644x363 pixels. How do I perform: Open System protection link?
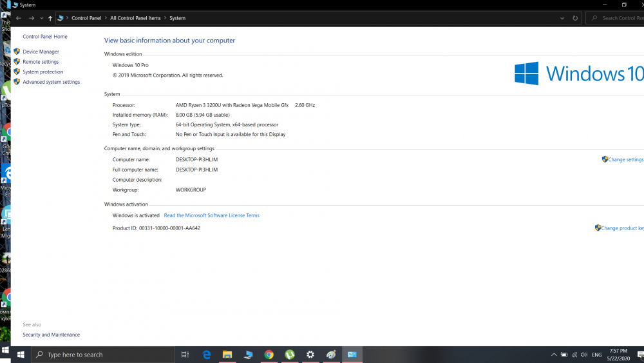point(43,72)
